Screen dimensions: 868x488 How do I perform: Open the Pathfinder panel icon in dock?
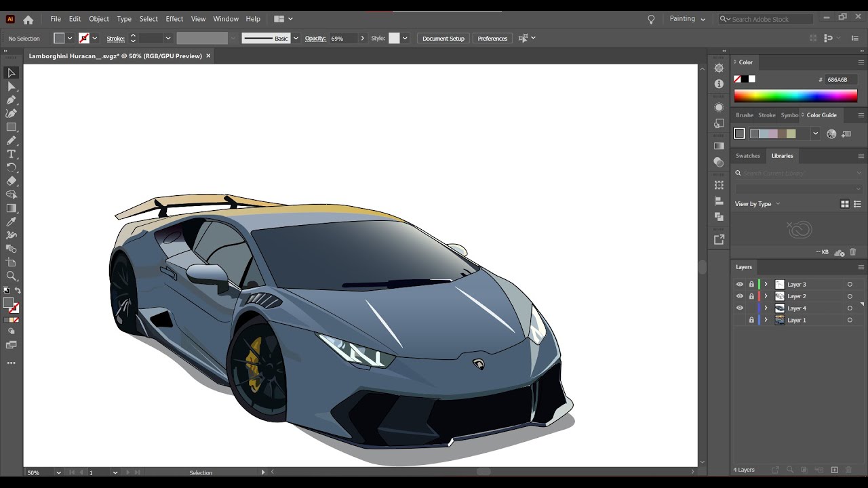(x=719, y=217)
